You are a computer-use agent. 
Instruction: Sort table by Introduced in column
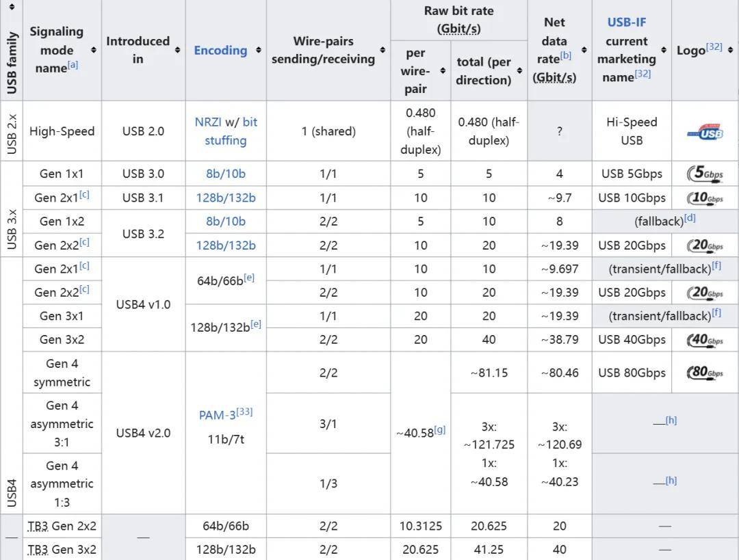[178, 50]
